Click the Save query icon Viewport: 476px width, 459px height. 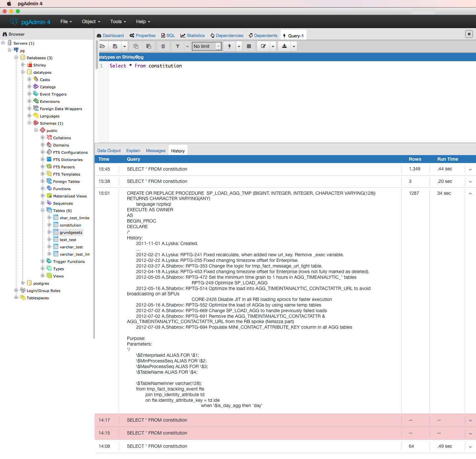(x=115, y=46)
